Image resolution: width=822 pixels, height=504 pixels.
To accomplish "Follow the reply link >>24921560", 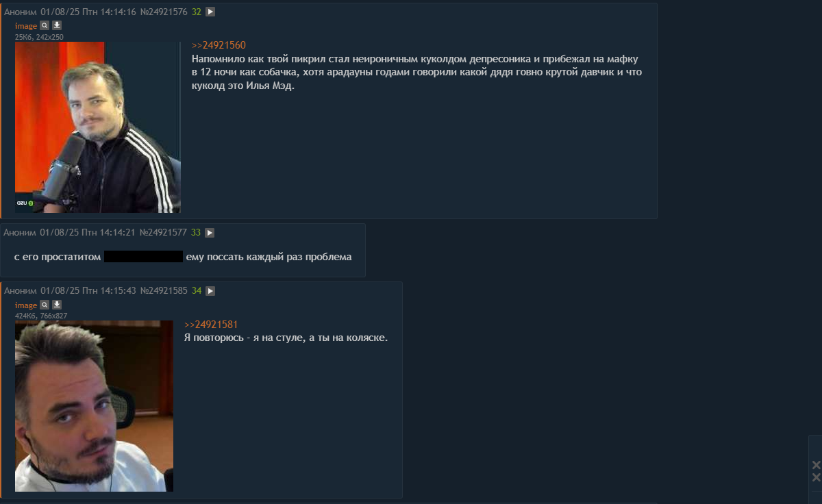I will [219, 45].
